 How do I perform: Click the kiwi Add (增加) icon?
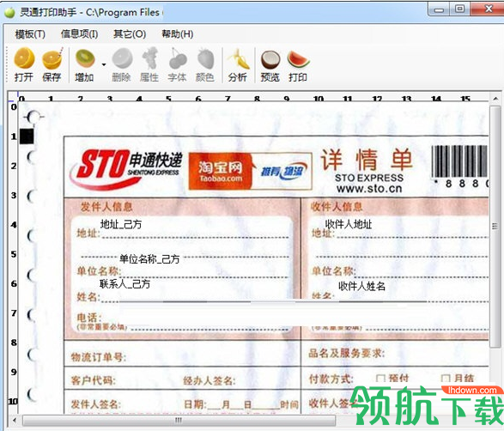click(x=85, y=58)
